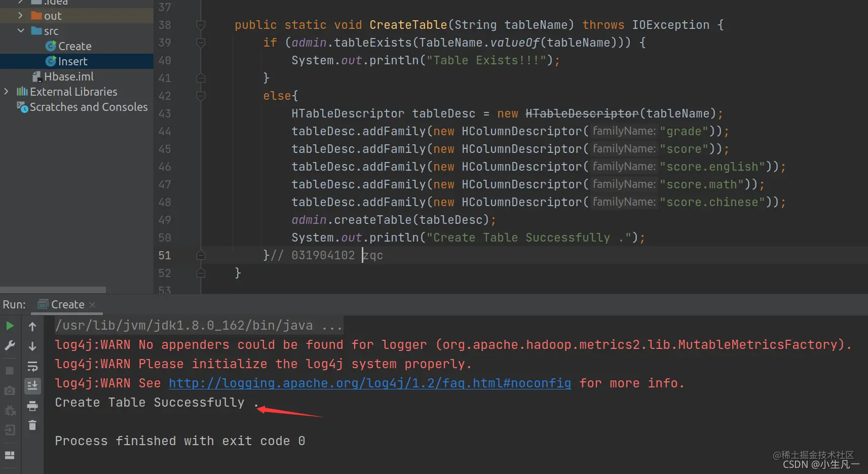Click the Create class file icon
Image resolution: width=868 pixels, height=474 pixels.
point(51,46)
